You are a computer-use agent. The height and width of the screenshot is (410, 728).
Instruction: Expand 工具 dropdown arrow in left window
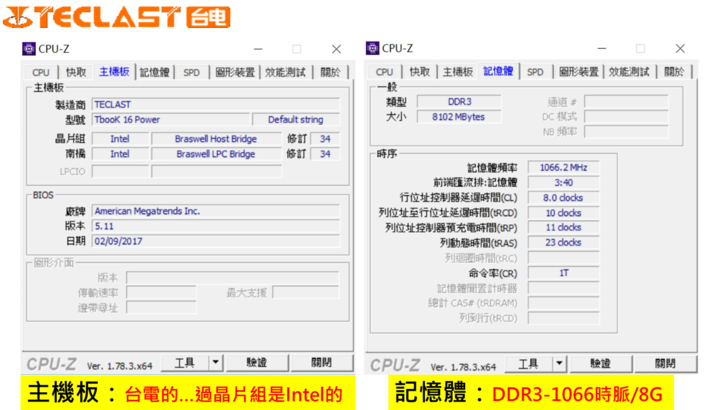[x=215, y=362]
